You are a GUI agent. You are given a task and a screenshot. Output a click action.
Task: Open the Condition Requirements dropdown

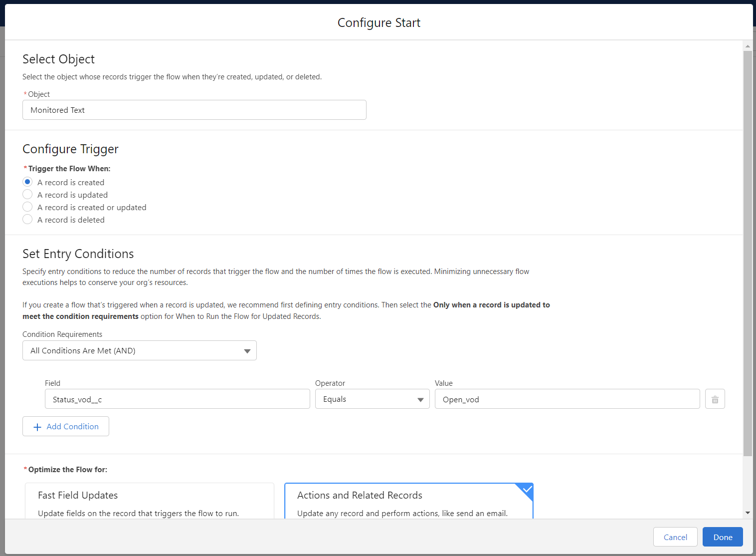click(x=140, y=351)
